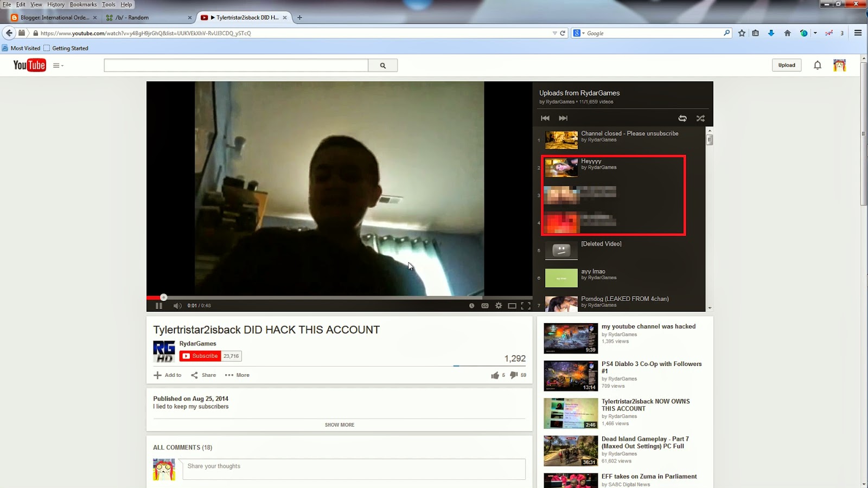The height and width of the screenshot is (488, 868).
Task: Toggle playlist shuffle
Action: click(x=700, y=118)
